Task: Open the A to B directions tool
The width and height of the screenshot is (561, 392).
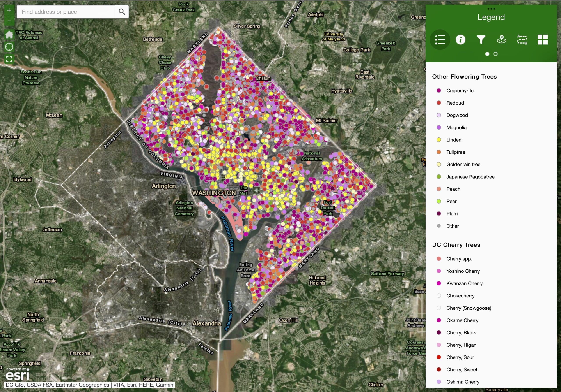Action: tap(522, 40)
